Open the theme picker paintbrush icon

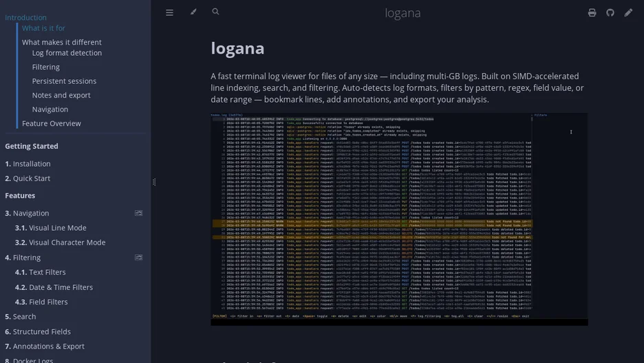pos(193,12)
